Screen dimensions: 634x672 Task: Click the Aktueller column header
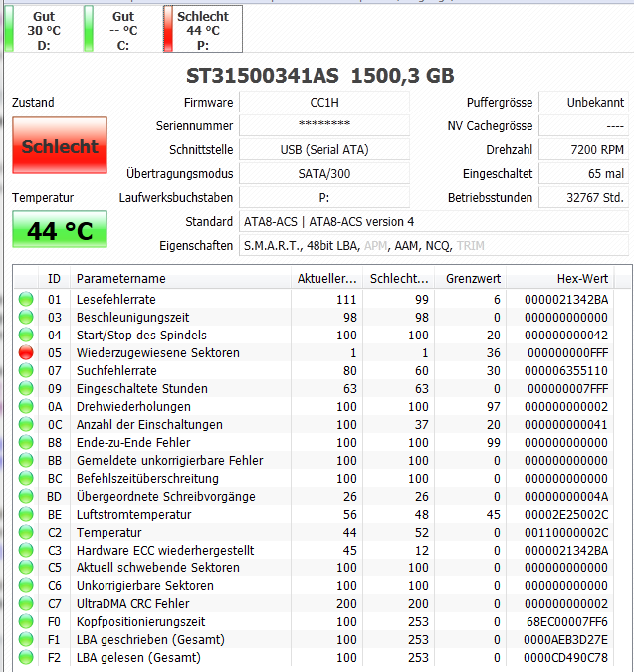click(x=326, y=279)
